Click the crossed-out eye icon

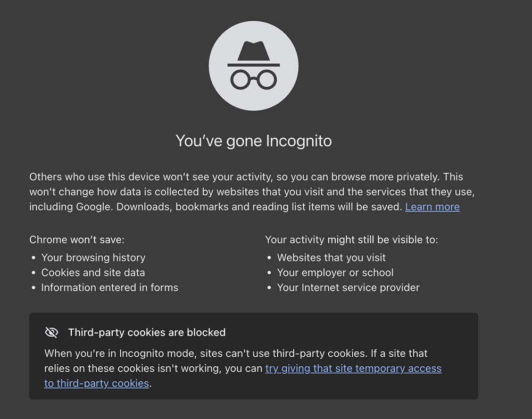click(x=51, y=332)
